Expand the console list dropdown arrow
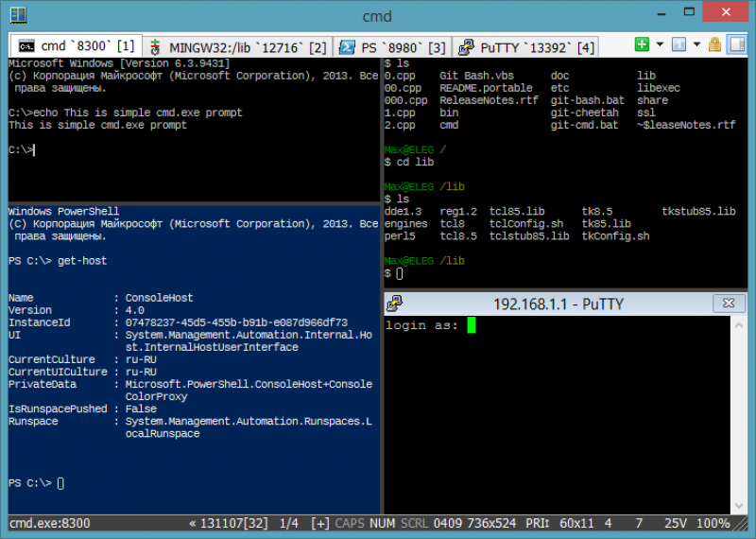This screenshot has width=756, height=539. point(696,44)
